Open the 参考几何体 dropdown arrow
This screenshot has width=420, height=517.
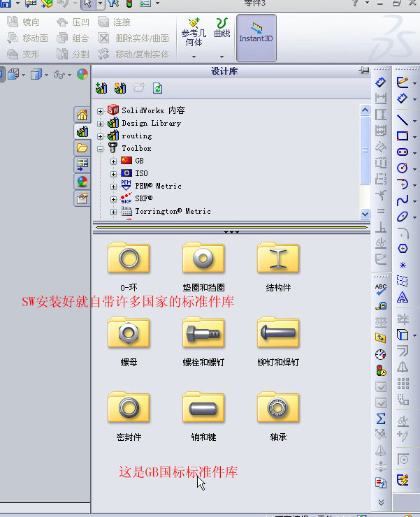(x=194, y=57)
